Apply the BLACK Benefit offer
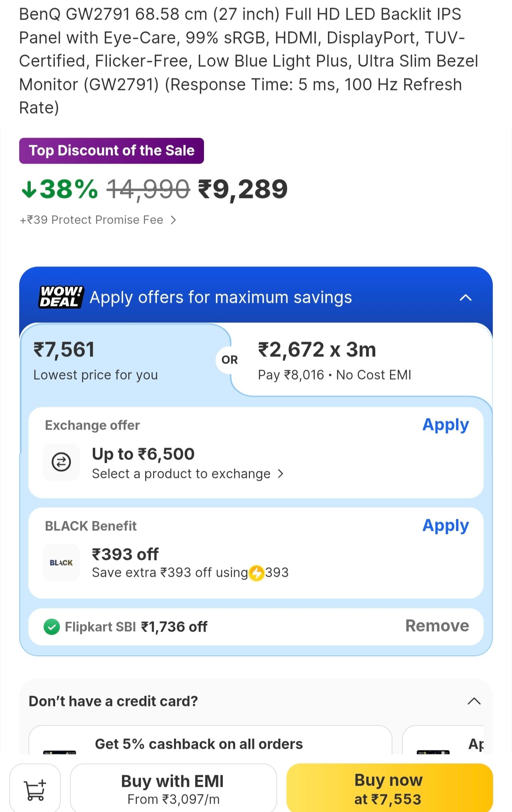 coord(445,526)
